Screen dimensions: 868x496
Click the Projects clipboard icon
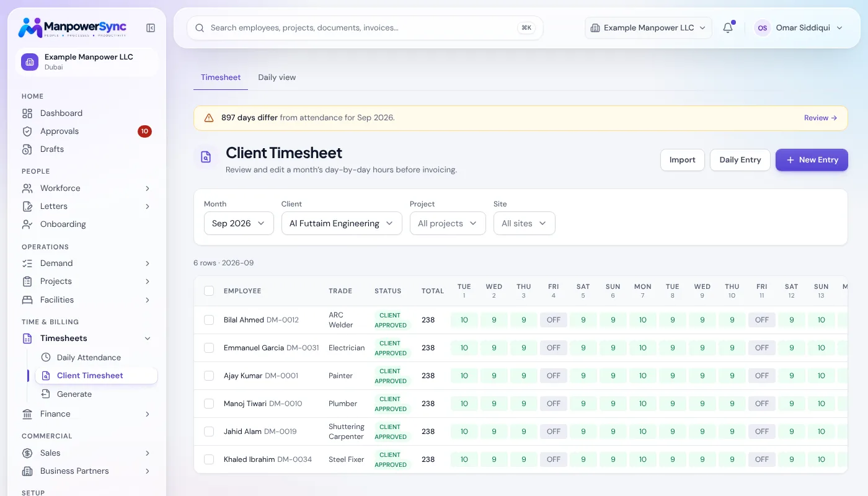click(27, 281)
